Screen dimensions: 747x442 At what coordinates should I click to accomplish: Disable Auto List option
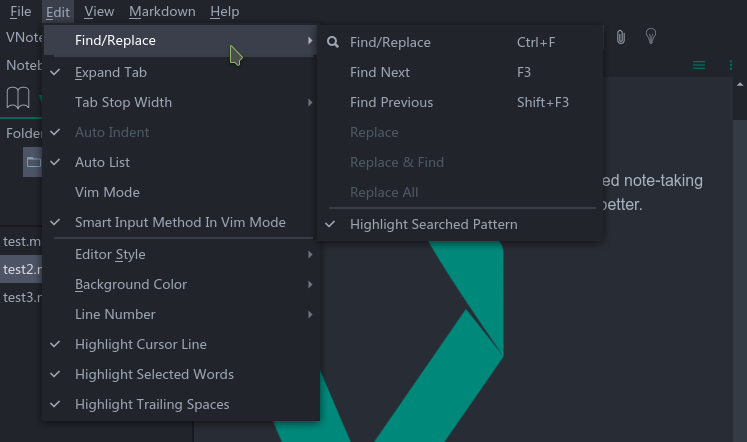point(181,162)
